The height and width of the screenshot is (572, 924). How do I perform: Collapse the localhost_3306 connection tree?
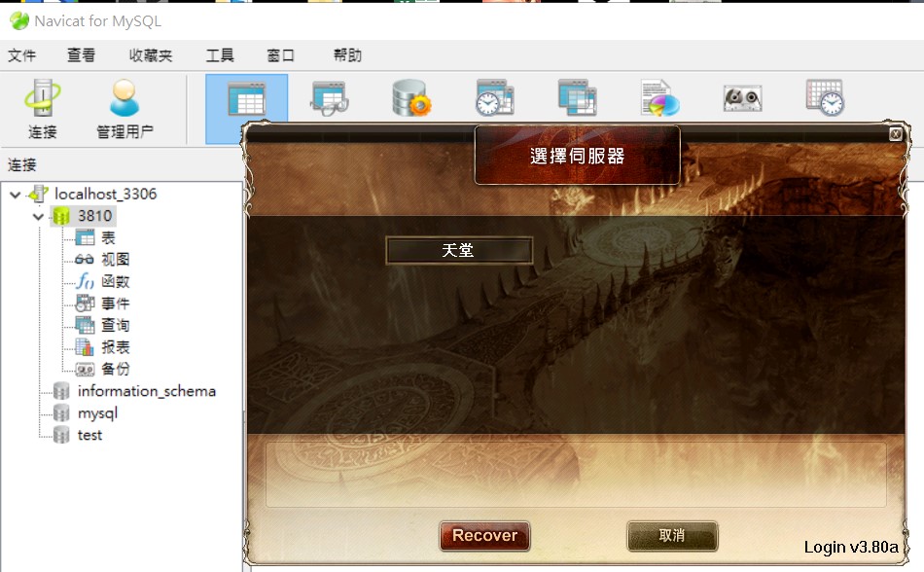[16, 195]
